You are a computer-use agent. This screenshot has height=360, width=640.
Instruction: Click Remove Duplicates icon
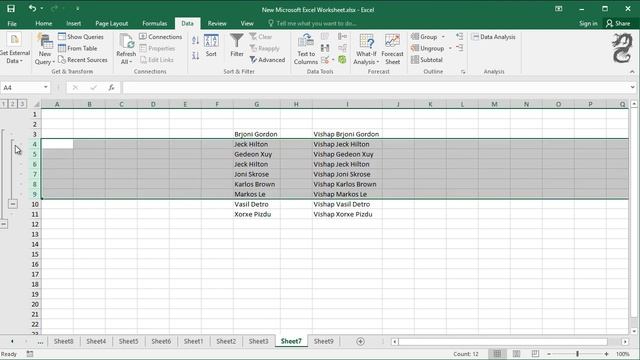325,48
